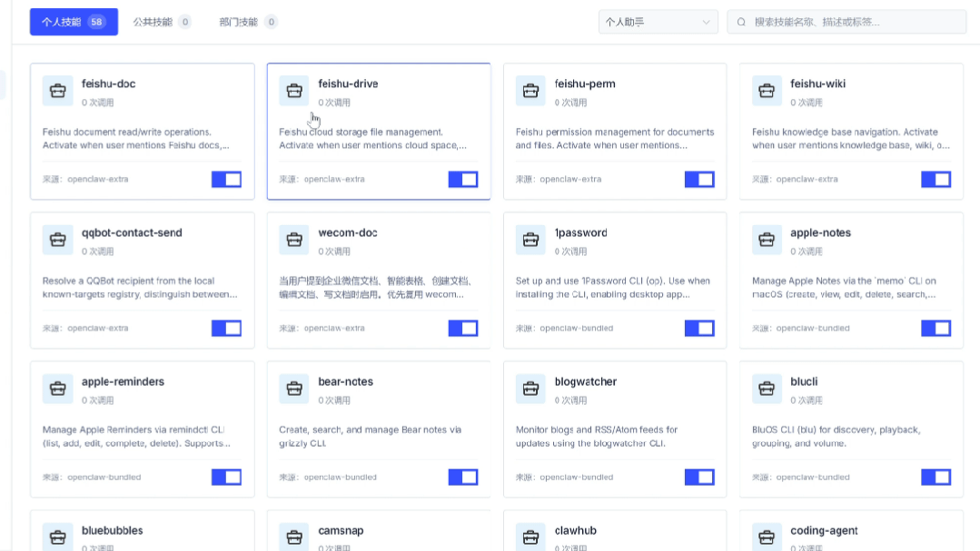Open the 个人助手 dropdown
The image size is (980, 551).
(658, 22)
